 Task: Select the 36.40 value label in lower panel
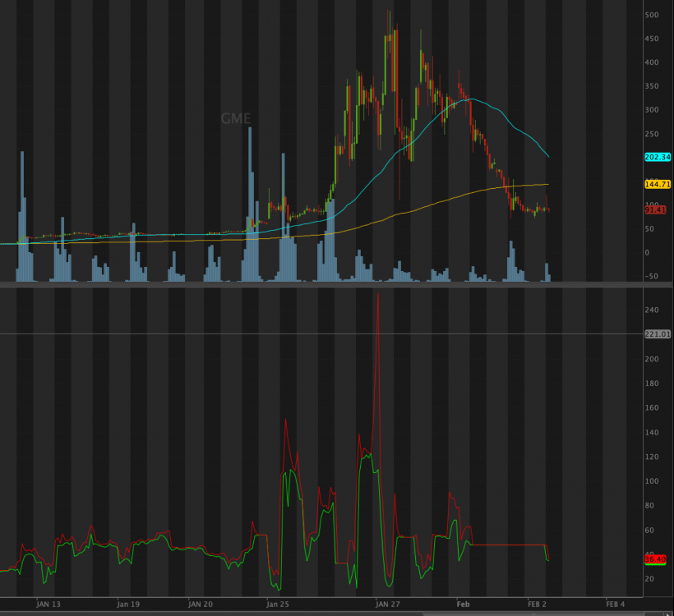click(655, 559)
